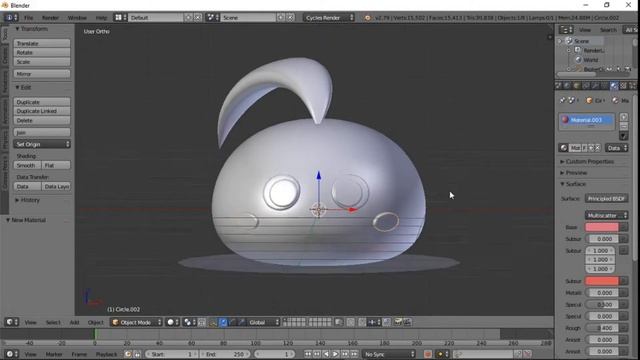Click the current frame field
The image size is (640, 360).
pyautogui.click(x=274, y=354)
